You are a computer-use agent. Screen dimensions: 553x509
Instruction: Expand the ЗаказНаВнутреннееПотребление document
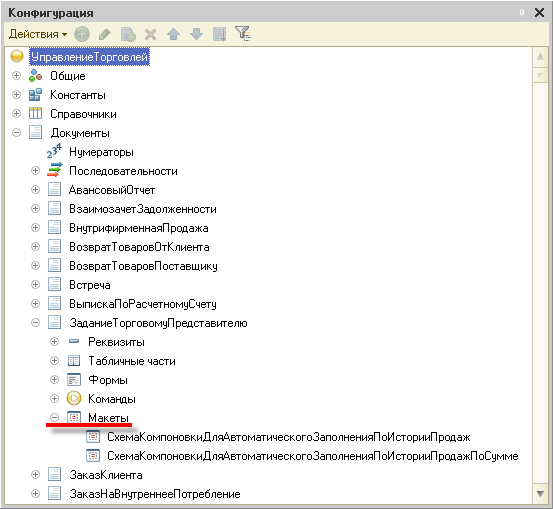[x=35, y=494]
